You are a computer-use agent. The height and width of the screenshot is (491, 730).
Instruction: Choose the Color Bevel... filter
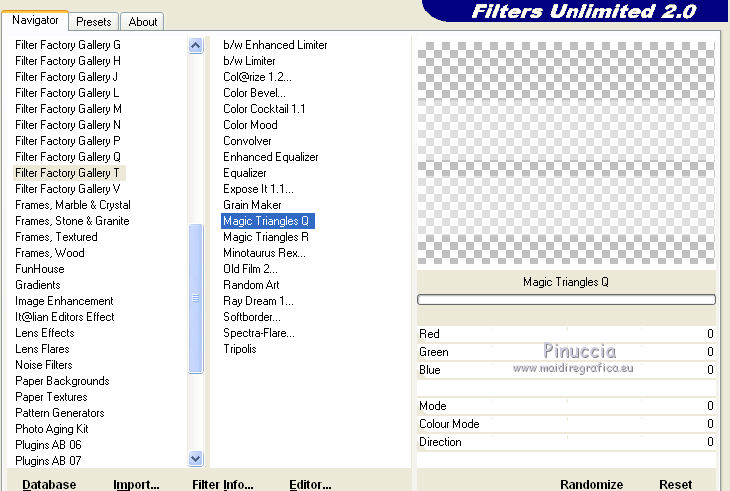(254, 93)
